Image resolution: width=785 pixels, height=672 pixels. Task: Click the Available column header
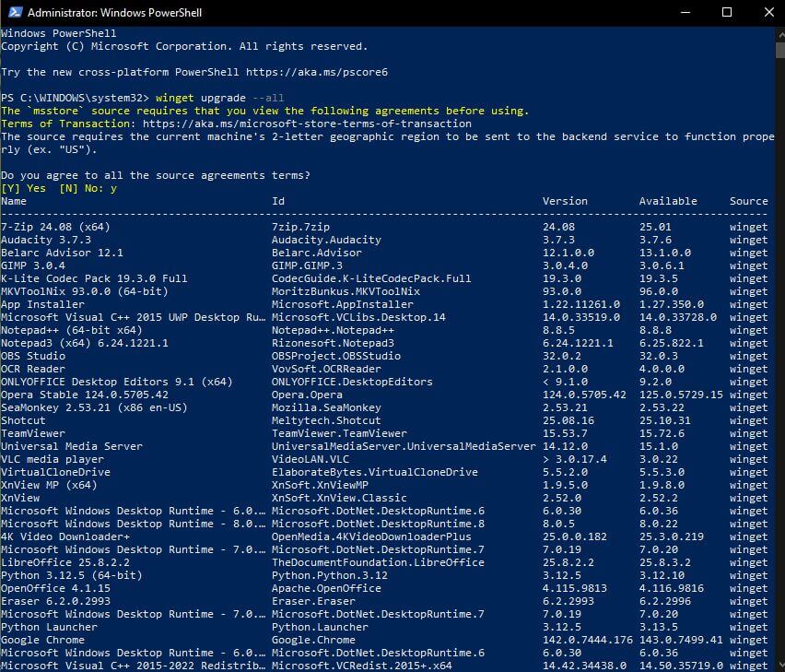click(668, 201)
